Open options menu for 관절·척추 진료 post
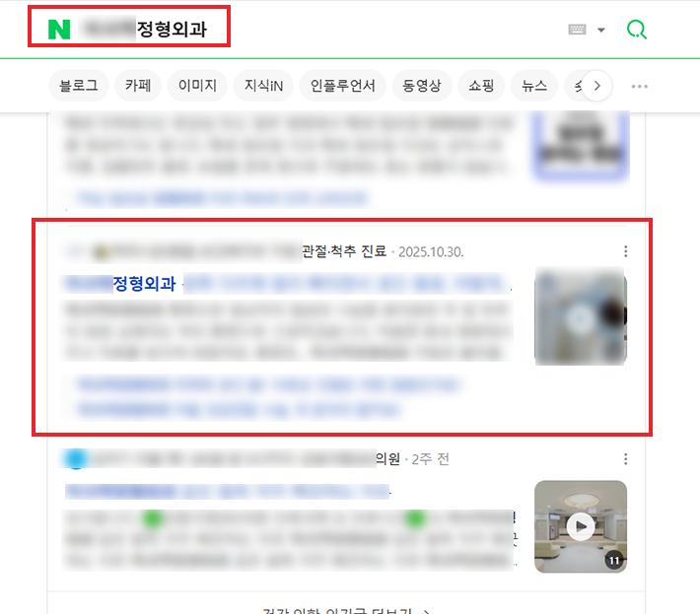The height and width of the screenshot is (614, 700). [x=625, y=251]
